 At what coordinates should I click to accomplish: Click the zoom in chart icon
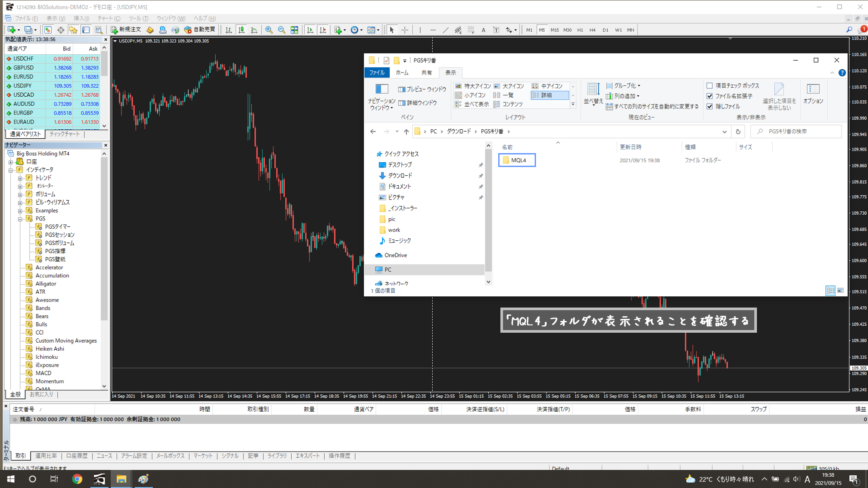tap(269, 30)
